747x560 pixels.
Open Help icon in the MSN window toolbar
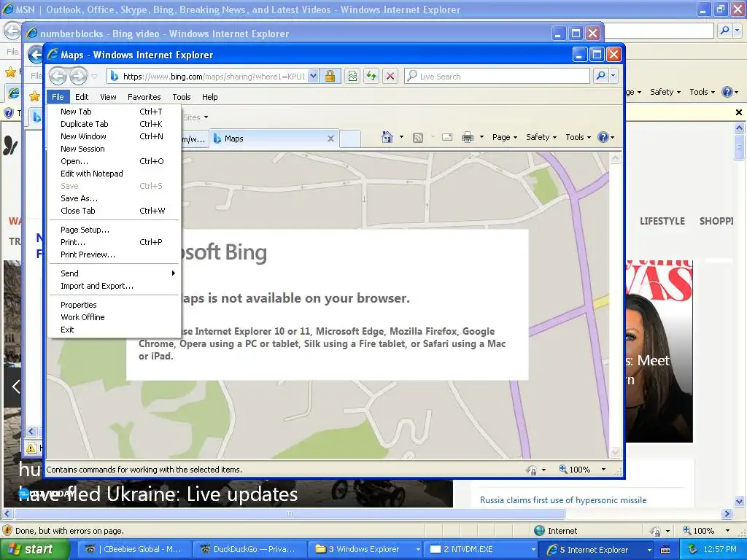pos(727,92)
